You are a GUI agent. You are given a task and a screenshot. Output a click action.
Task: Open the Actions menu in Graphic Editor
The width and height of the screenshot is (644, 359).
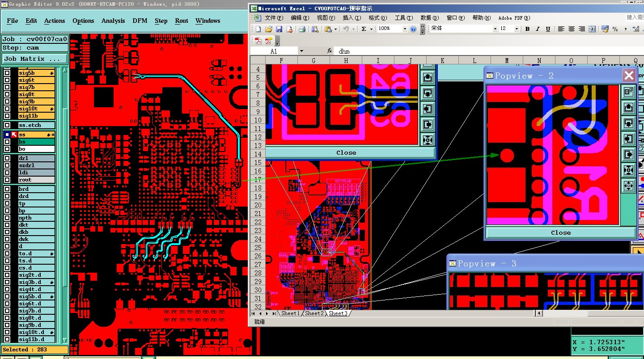click(55, 21)
